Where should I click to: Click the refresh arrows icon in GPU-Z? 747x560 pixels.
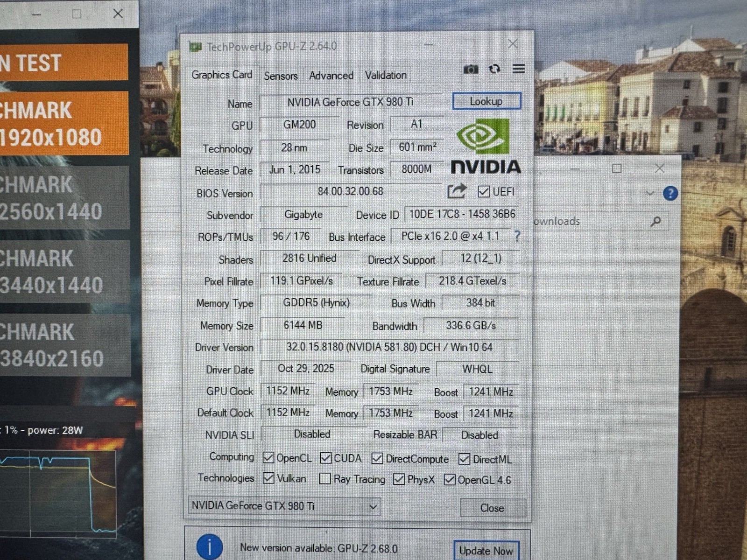click(x=494, y=69)
